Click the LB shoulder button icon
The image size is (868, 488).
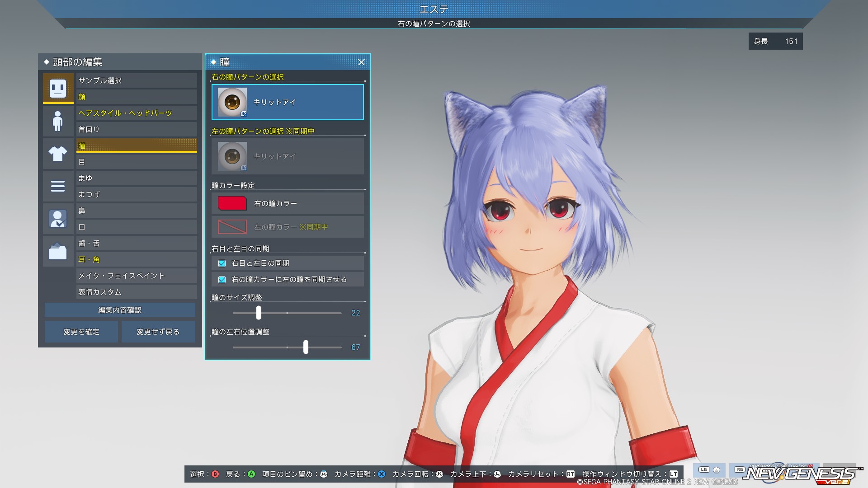[x=704, y=469]
